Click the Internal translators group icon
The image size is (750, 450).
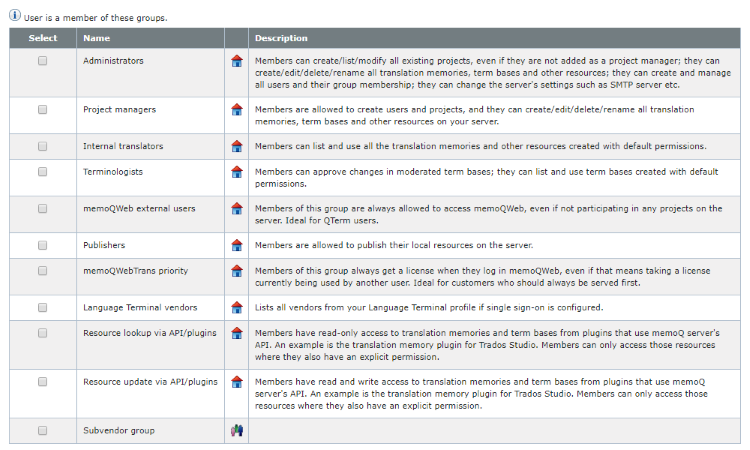237,146
